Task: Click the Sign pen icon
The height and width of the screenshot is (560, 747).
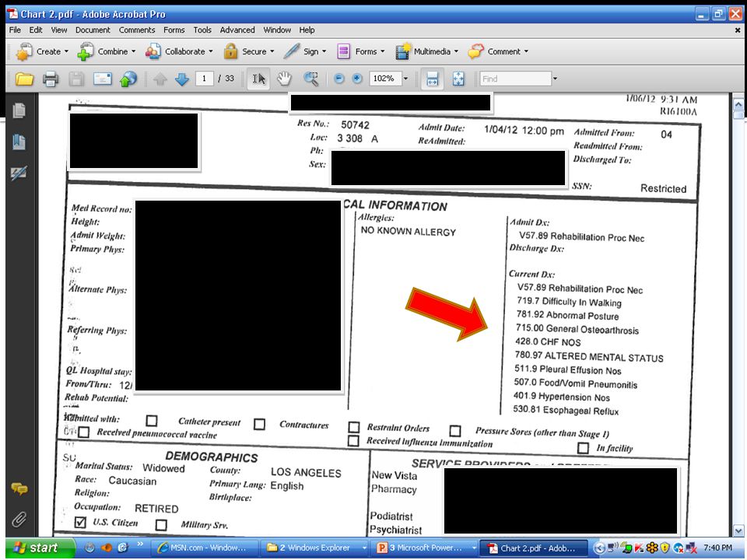Action: [291, 51]
